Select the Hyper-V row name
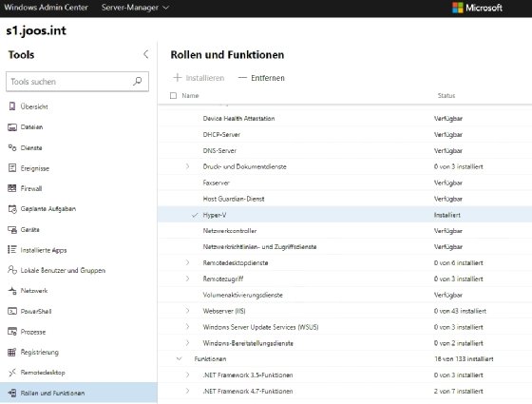The height and width of the screenshot is (404, 532). (215, 215)
